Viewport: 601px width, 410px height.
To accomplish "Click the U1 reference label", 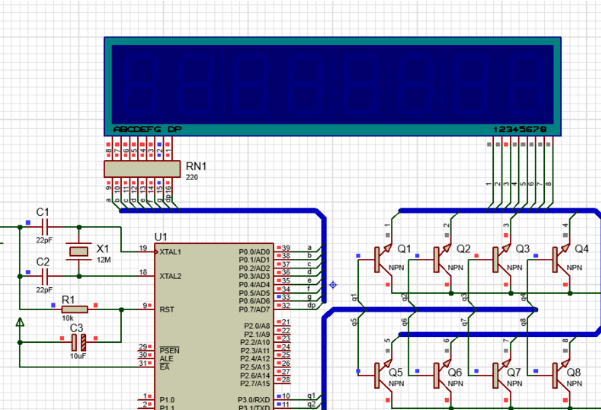I will (x=161, y=237).
